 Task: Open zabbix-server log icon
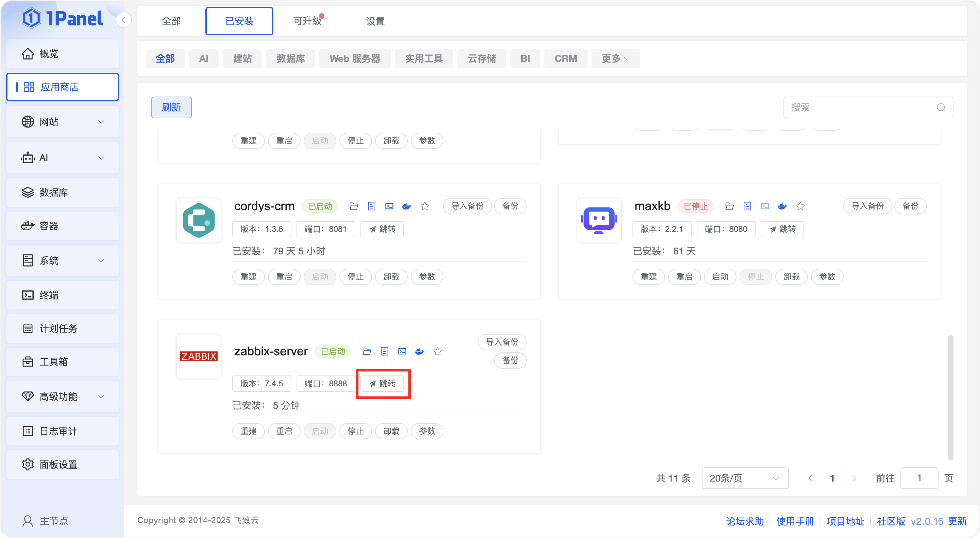[x=384, y=351]
